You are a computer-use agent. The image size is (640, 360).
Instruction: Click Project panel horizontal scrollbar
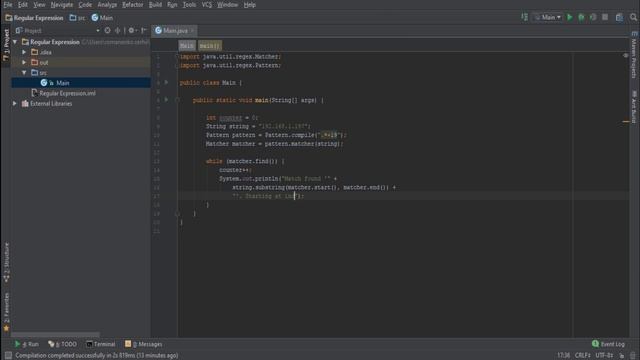coord(55,335)
